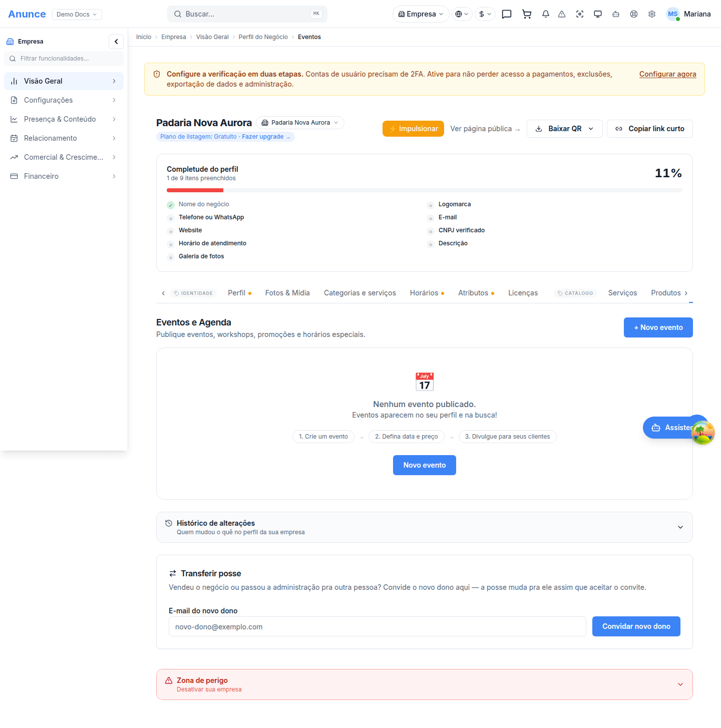Switch to the Serviços tab
This screenshot has width=721, height=728.
tap(622, 293)
